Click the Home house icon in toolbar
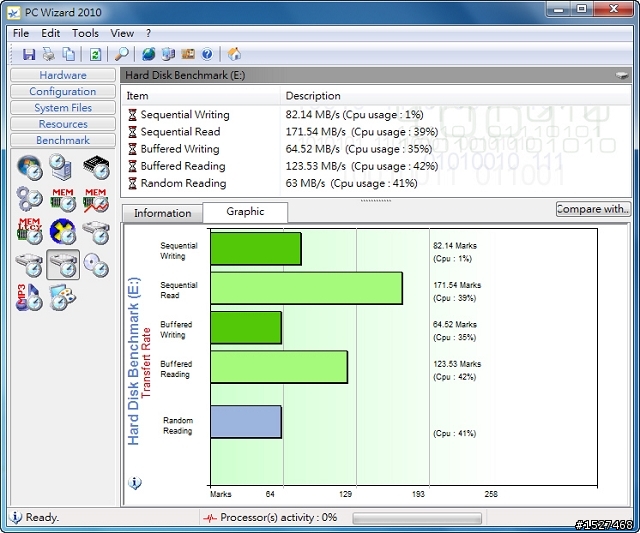The image size is (640, 533). click(x=234, y=54)
